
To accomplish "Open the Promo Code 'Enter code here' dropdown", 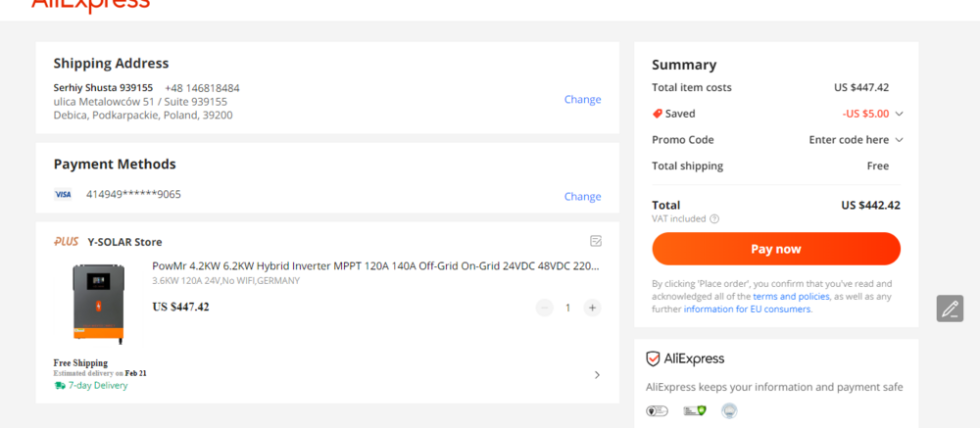I will [x=856, y=140].
